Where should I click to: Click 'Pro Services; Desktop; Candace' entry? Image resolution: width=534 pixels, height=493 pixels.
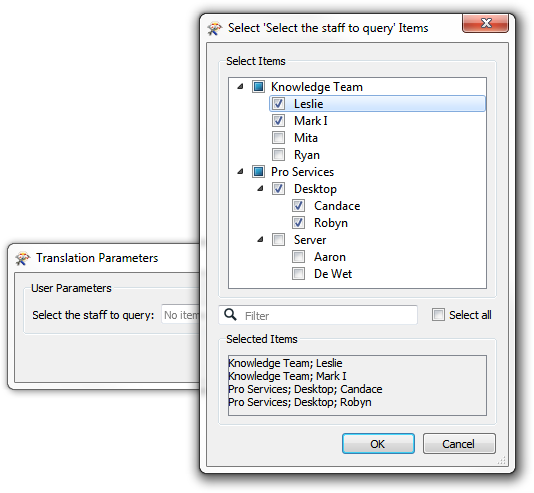[305, 389]
